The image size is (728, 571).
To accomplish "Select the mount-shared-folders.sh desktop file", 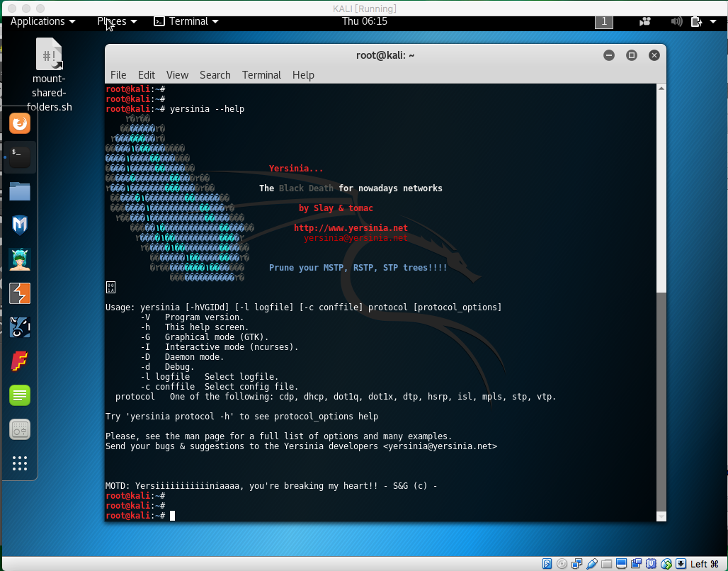I will [49, 75].
